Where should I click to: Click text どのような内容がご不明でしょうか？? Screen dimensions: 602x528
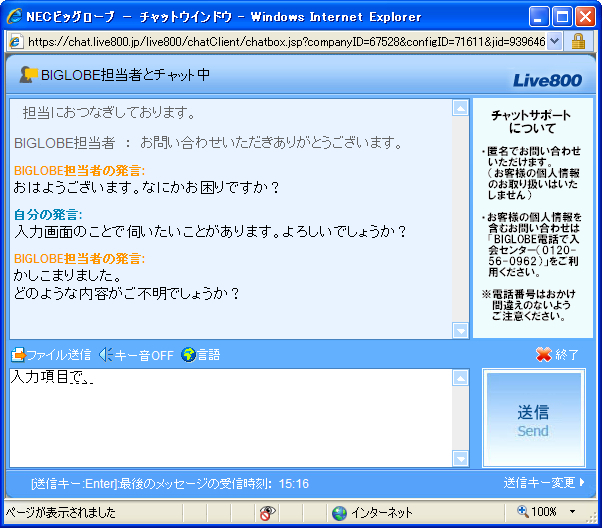click(x=127, y=293)
